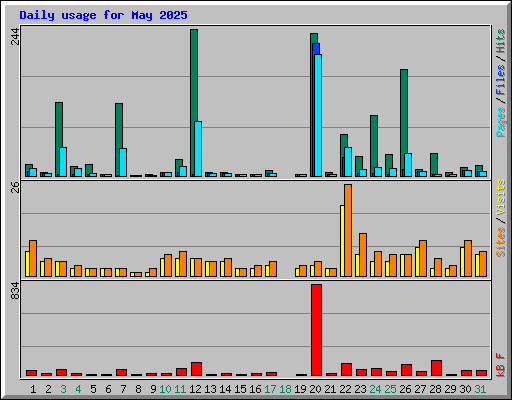Click the day 30 axis label
Screen dimensions: 512x400
(465, 389)
